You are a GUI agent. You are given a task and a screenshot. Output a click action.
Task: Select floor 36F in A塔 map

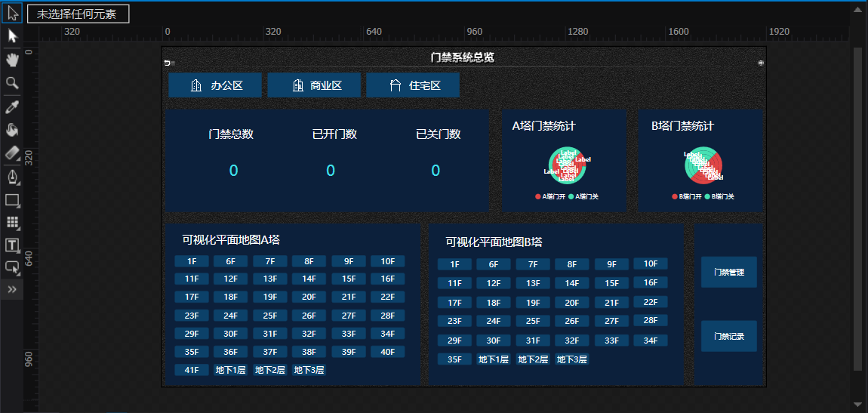pyautogui.click(x=230, y=352)
